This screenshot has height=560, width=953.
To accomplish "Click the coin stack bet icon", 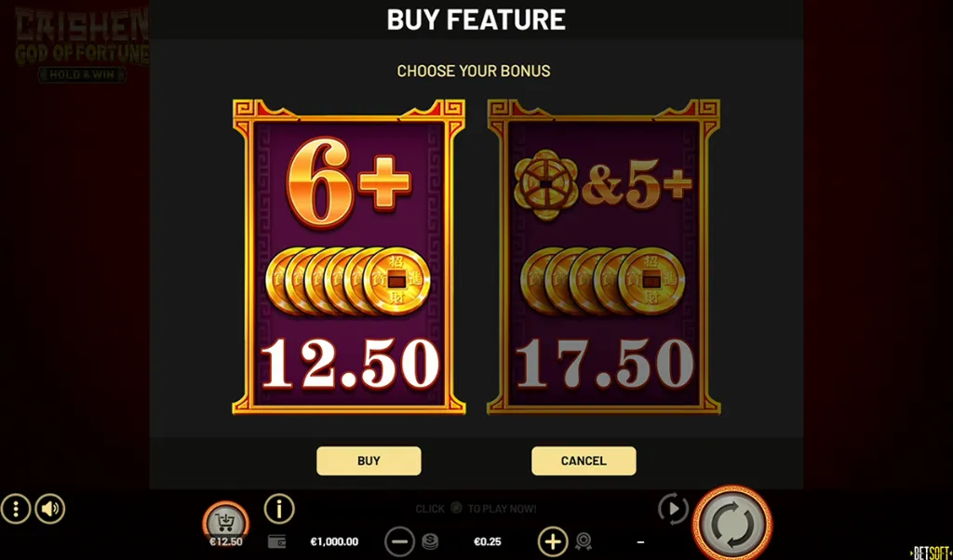I will click(430, 541).
